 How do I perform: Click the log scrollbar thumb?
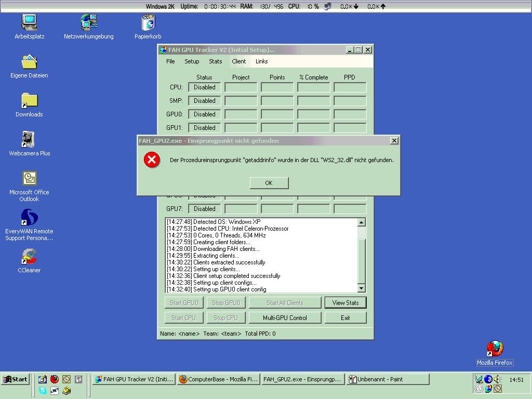362,261
